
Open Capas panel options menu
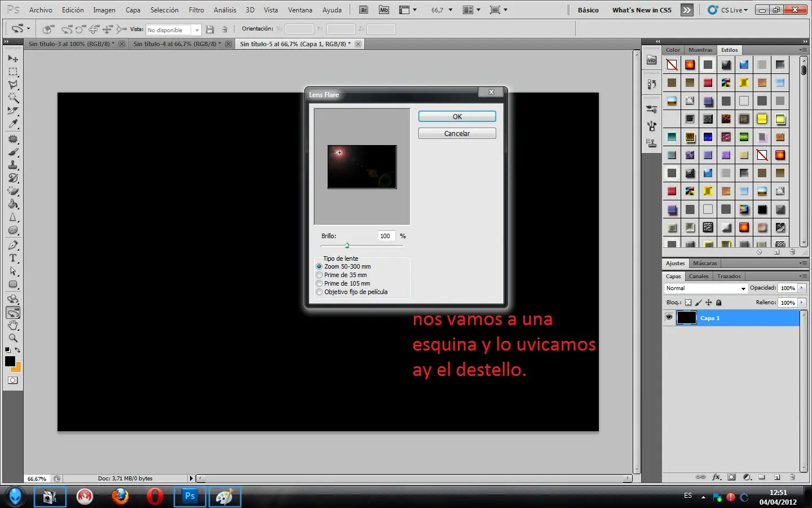(802, 276)
